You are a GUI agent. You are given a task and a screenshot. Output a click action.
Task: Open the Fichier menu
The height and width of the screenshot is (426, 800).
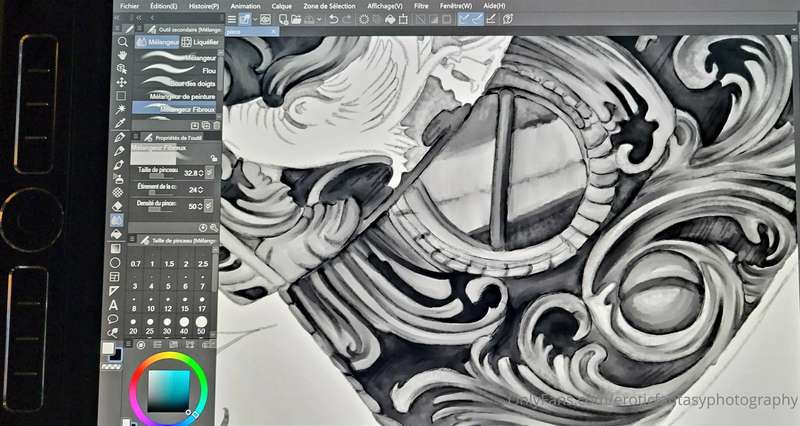130,6
